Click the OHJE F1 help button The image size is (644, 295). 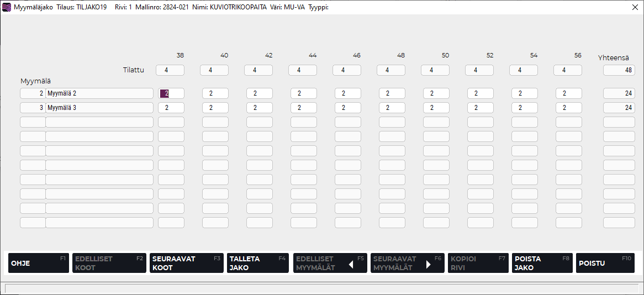point(37,263)
